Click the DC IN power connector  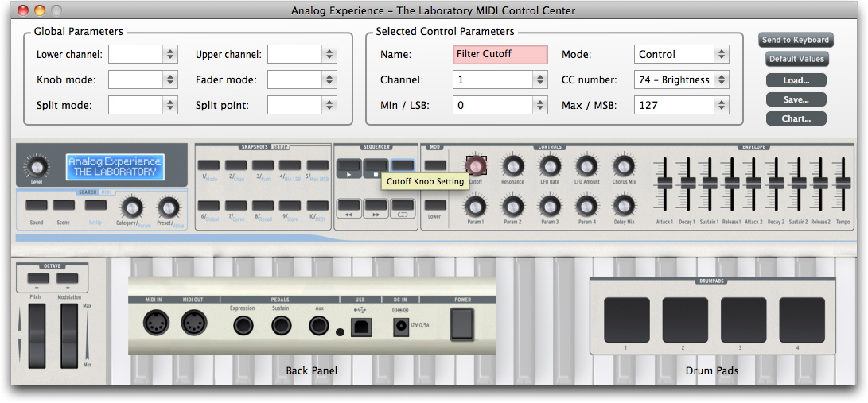(x=400, y=328)
